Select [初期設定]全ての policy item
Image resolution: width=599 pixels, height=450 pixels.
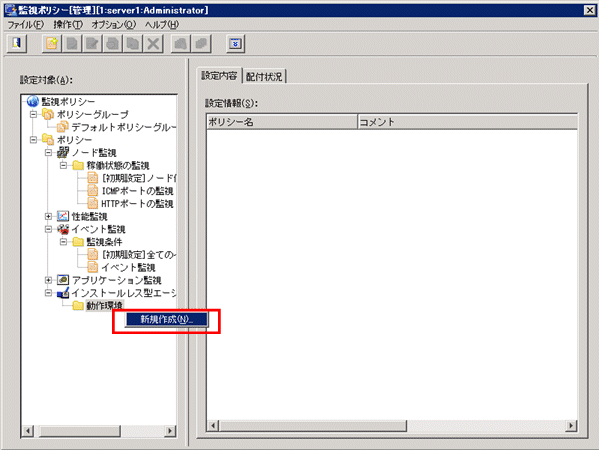coord(138,254)
